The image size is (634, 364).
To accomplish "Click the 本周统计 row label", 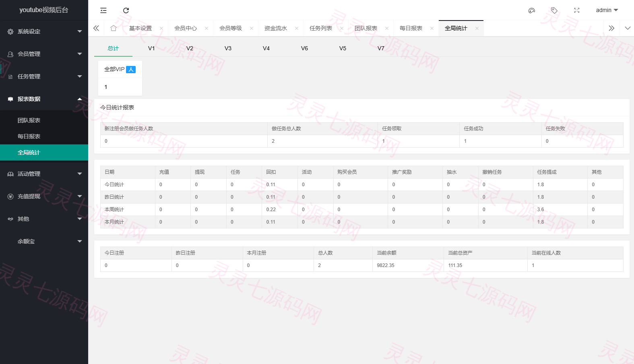I will (114, 210).
